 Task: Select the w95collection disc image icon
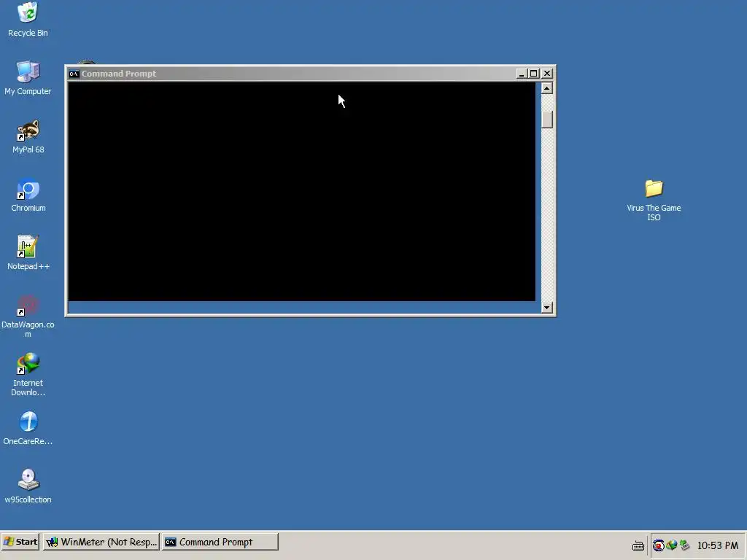[x=28, y=486]
